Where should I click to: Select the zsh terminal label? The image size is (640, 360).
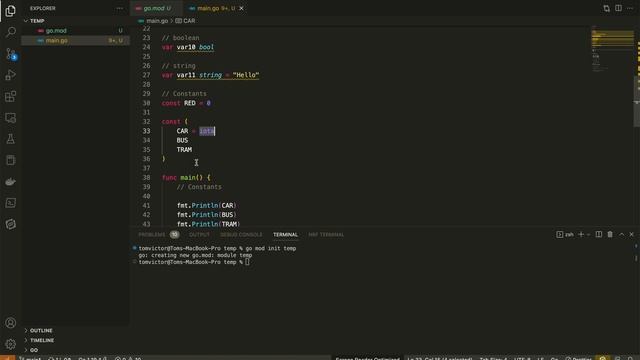point(565,235)
